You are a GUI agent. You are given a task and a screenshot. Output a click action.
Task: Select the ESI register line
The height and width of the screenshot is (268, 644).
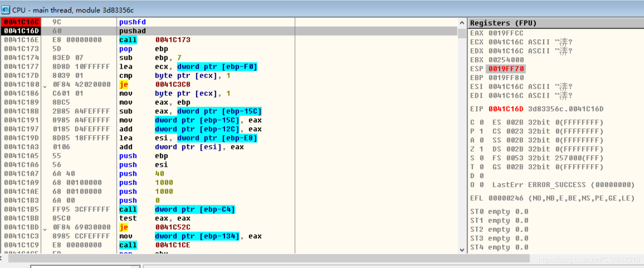tap(521, 87)
